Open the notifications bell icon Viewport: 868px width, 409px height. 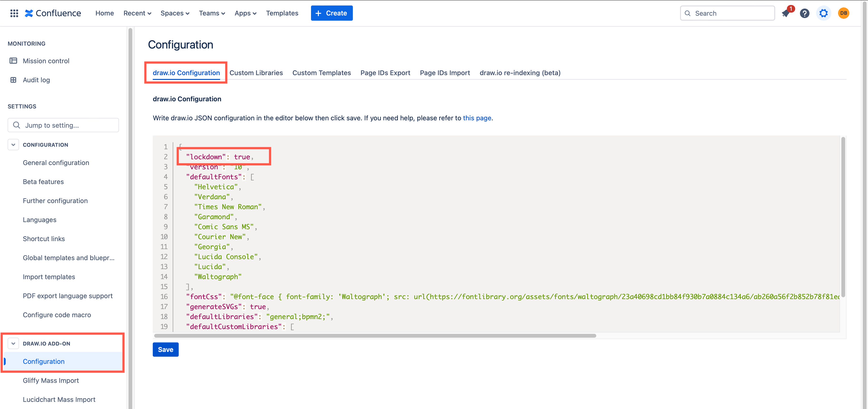pyautogui.click(x=786, y=13)
